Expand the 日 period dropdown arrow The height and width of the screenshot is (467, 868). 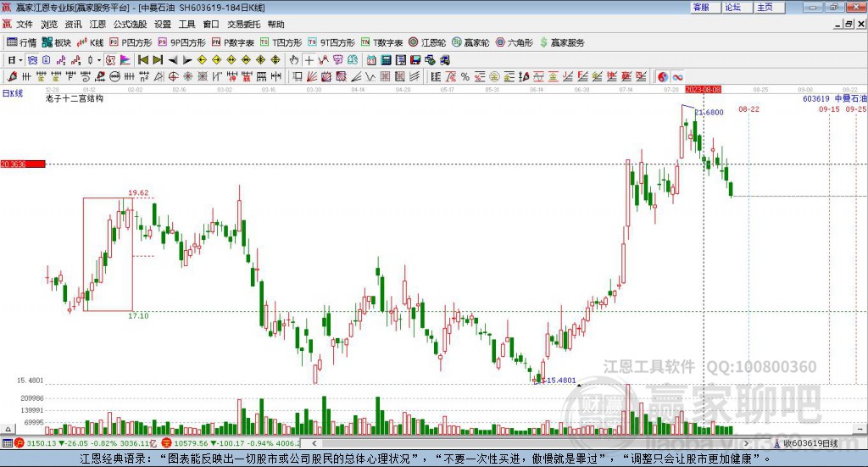coord(20,60)
